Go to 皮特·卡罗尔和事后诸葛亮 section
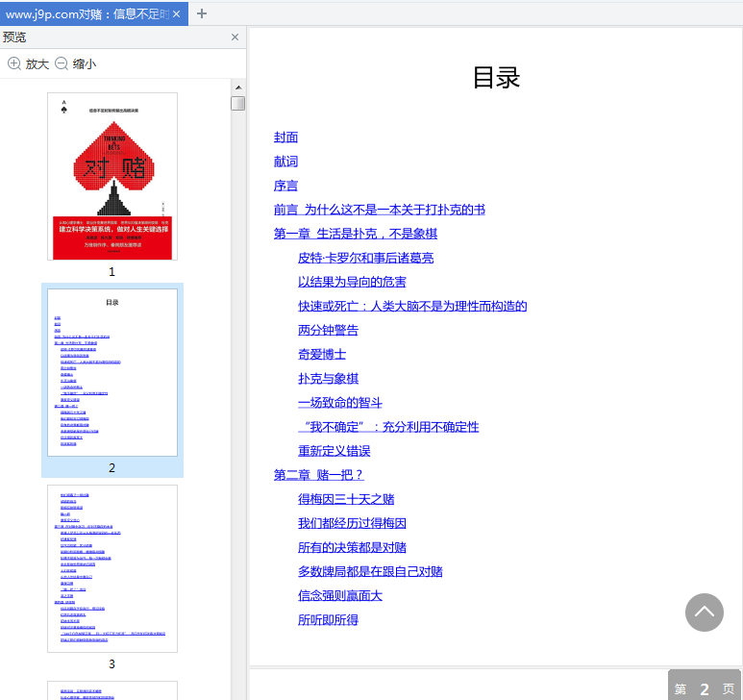The height and width of the screenshot is (700, 743). [x=366, y=259]
